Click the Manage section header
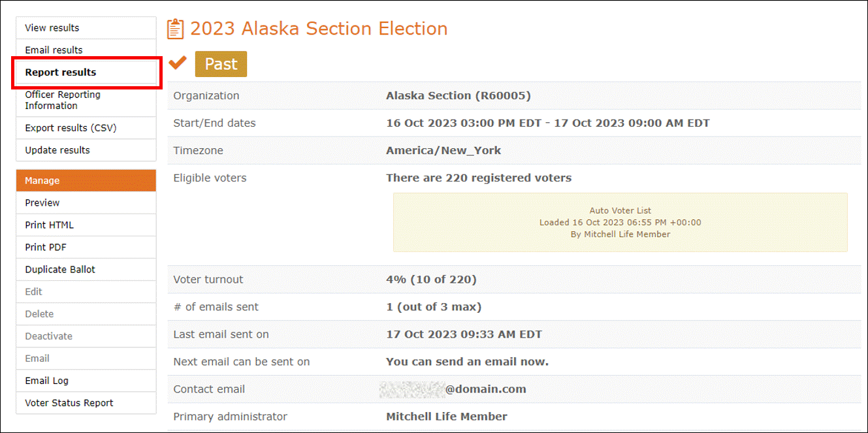 point(86,181)
